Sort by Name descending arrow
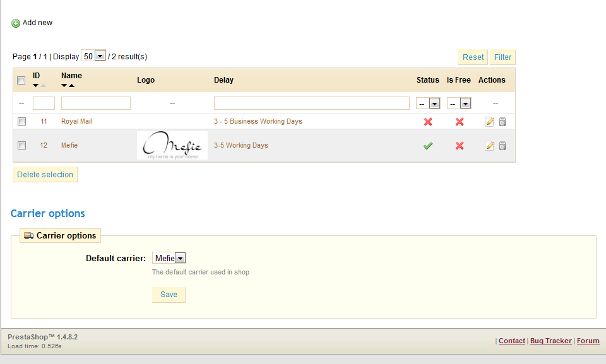 coord(64,85)
